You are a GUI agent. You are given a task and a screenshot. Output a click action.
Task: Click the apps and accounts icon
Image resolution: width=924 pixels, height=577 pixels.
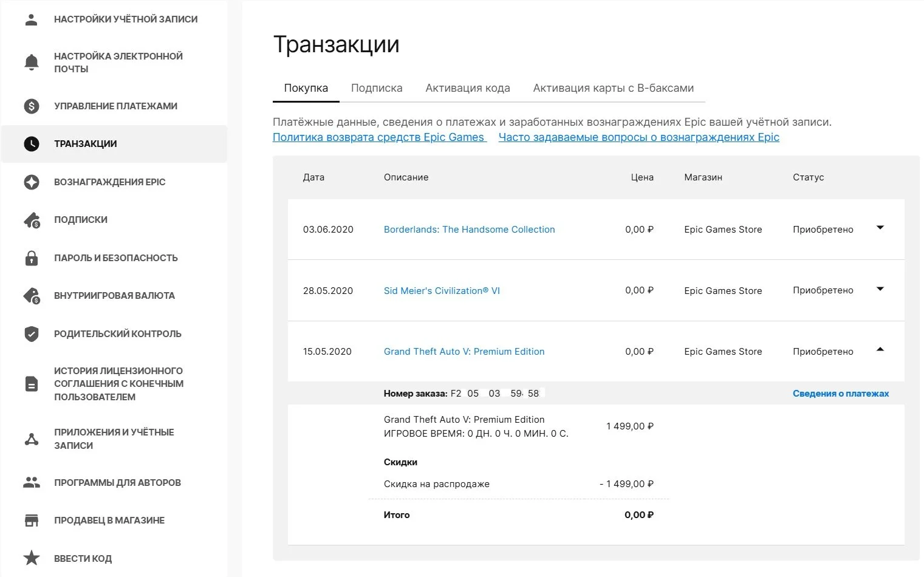coord(31,439)
